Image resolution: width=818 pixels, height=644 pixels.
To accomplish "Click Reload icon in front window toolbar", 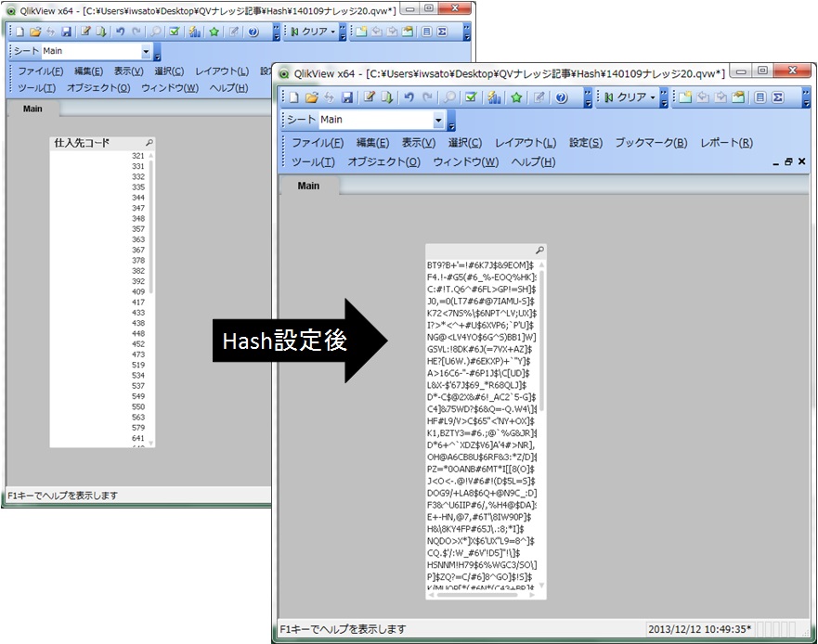I will [x=387, y=97].
